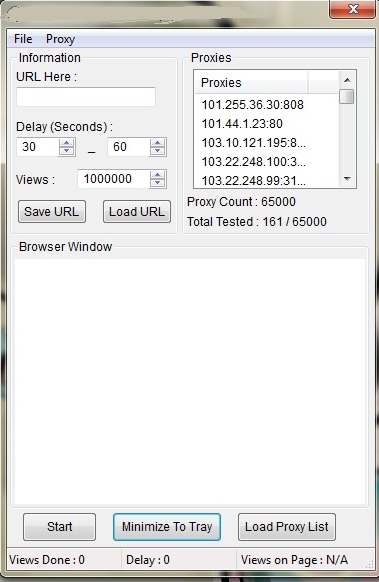379x582 pixels.
Task: Click the proxy list scroll up arrow
Action: coord(347,80)
